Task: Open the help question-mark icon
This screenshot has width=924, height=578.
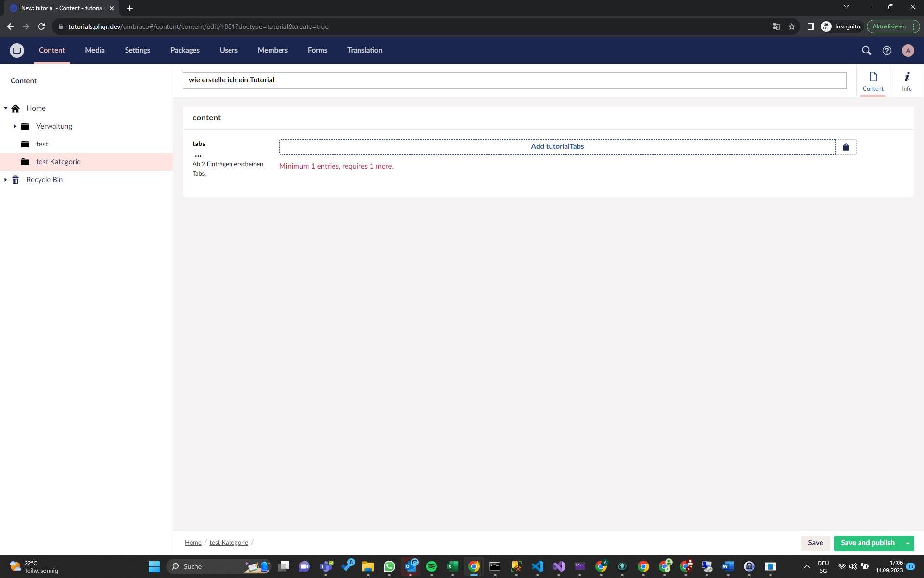Action: tap(886, 50)
